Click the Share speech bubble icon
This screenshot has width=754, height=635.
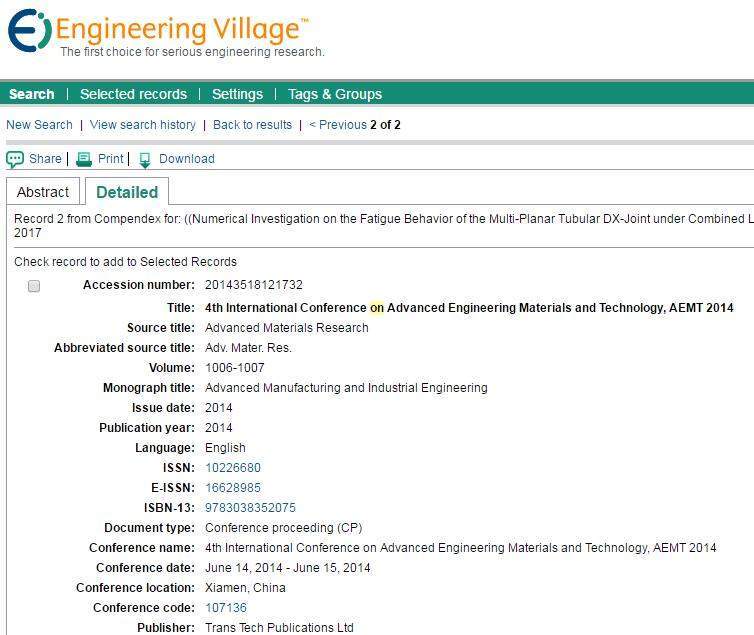coord(15,159)
